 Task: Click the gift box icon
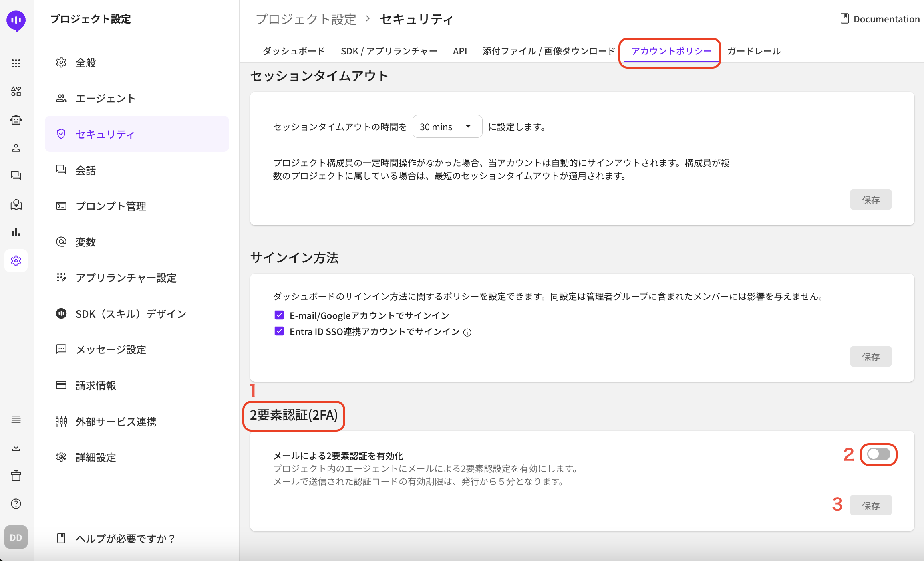click(16, 476)
